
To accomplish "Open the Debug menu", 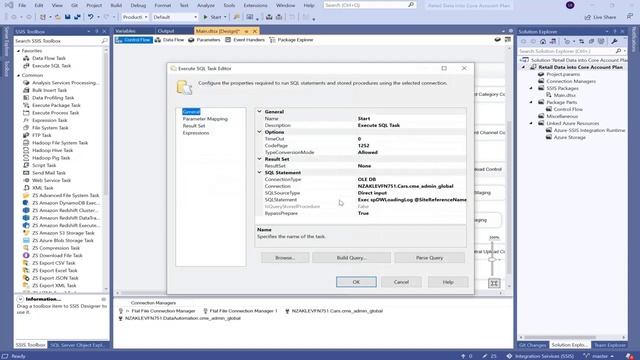I will (138, 5).
